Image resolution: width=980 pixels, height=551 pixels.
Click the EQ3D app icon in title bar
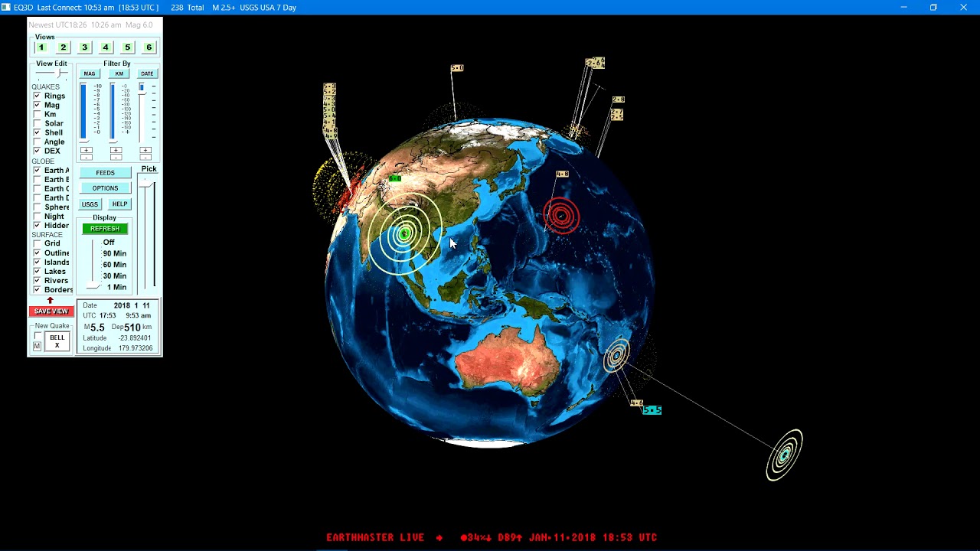6,7
